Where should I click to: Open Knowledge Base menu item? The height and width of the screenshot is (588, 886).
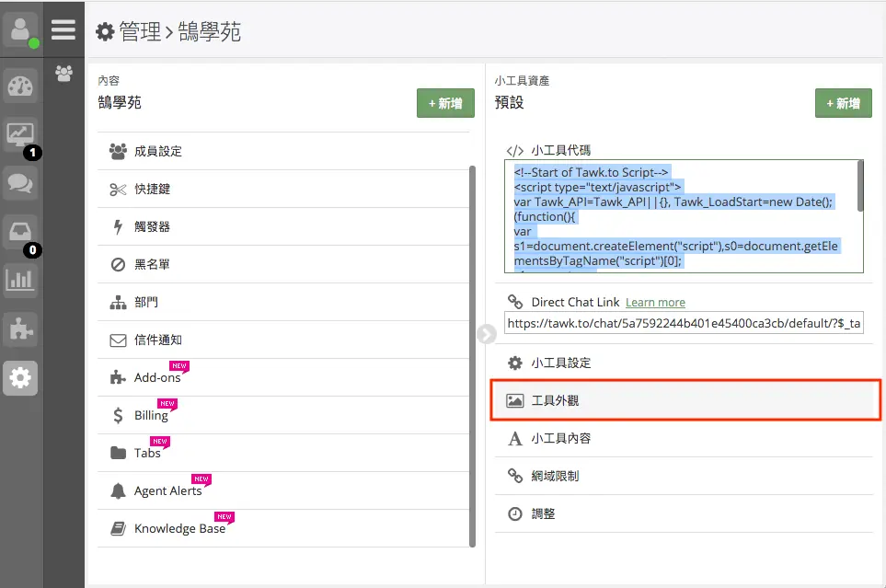click(x=283, y=528)
